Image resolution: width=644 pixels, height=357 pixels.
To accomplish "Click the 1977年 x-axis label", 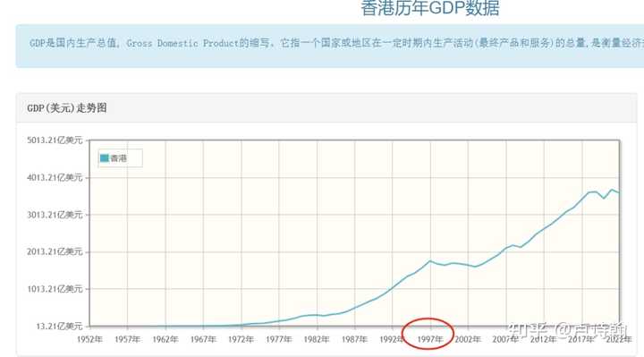I will click(278, 339).
